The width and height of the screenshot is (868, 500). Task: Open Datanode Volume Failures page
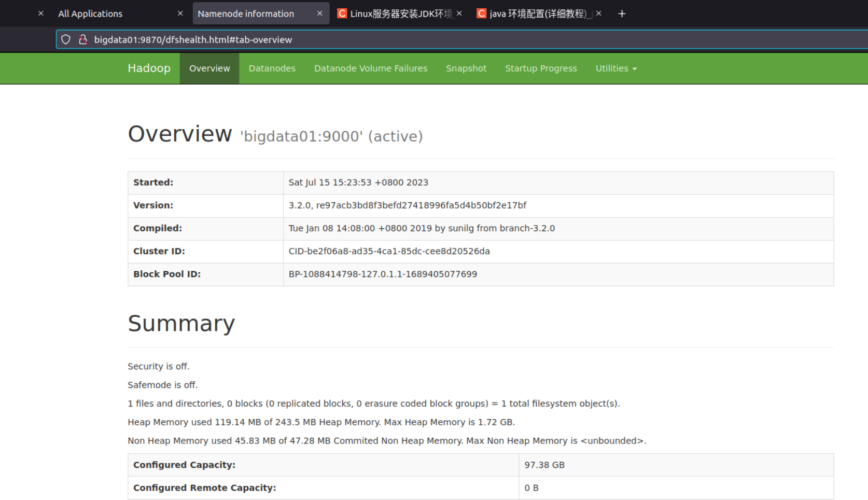click(371, 68)
